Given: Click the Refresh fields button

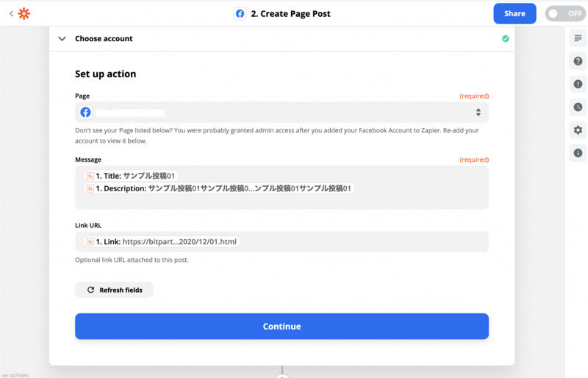Looking at the screenshot, I should (x=114, y=290).
